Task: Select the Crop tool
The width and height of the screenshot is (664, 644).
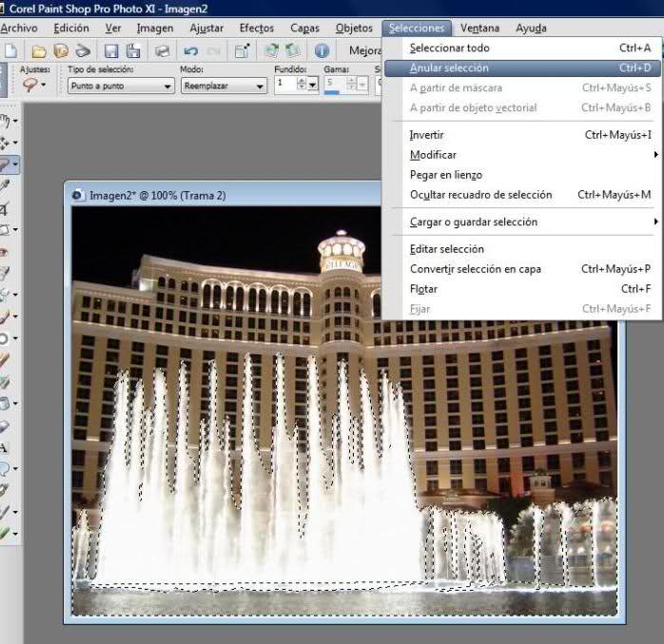Action: pos(5,208)
